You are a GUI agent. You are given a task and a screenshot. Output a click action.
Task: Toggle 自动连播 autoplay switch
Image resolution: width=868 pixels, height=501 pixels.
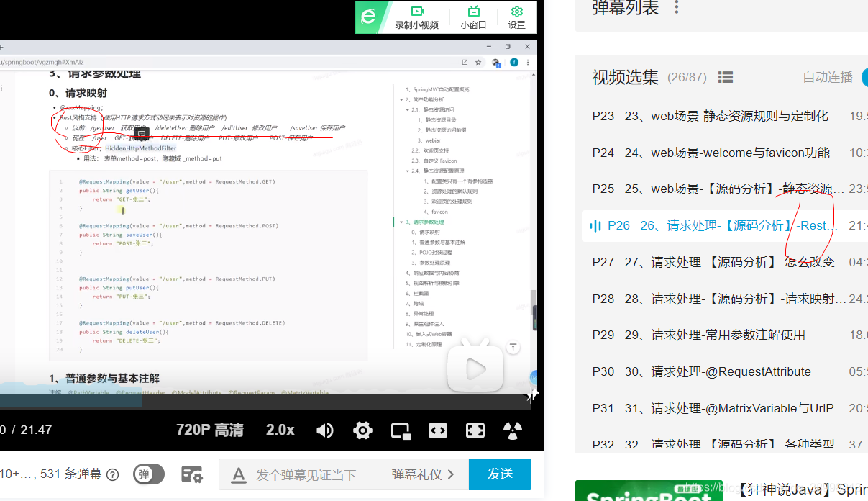click(x=864, y=77)
